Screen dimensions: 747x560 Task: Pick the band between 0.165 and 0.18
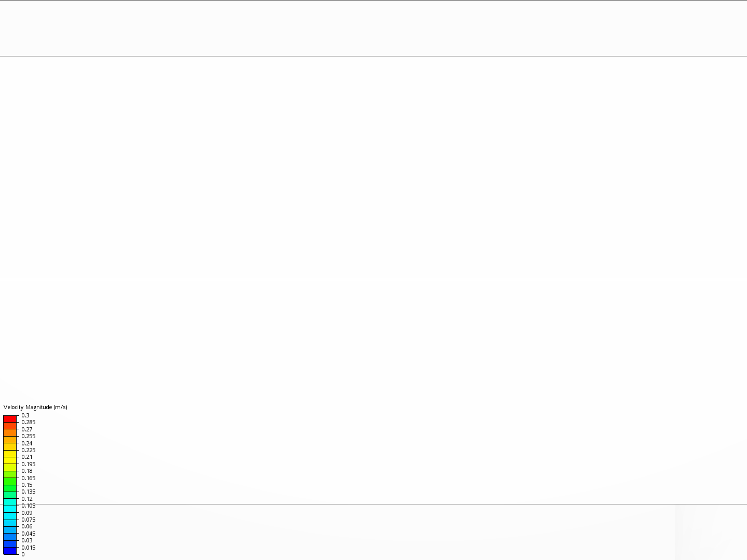tap(10, 474)
